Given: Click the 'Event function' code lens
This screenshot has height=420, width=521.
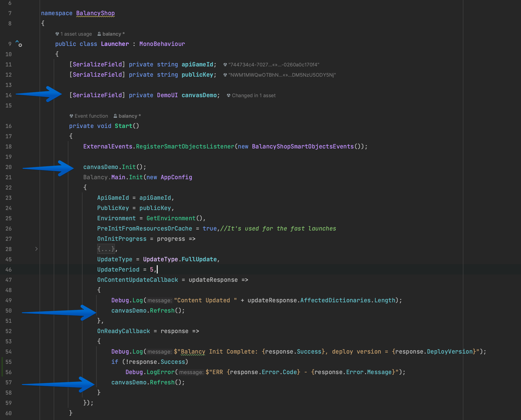Looking at the screenshot, I should (91, 116).
